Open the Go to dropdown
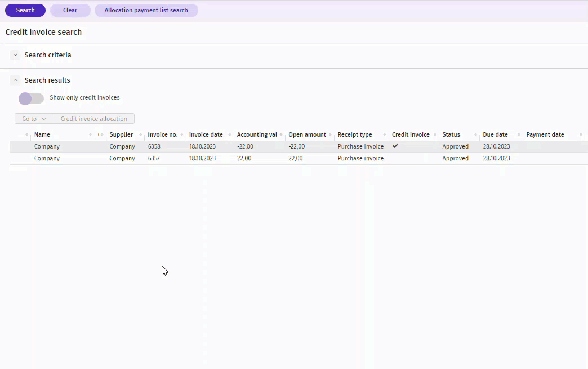 tap(34, 118)
